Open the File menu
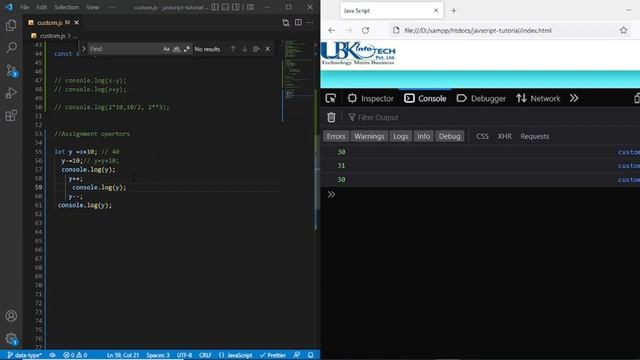The width and height of the screenshot is (640, 360). point(24,7)
